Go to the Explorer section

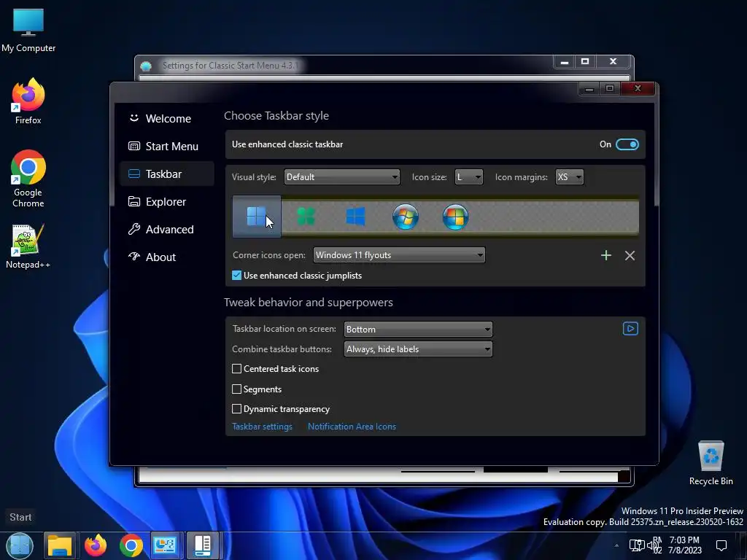coord(167,201)
